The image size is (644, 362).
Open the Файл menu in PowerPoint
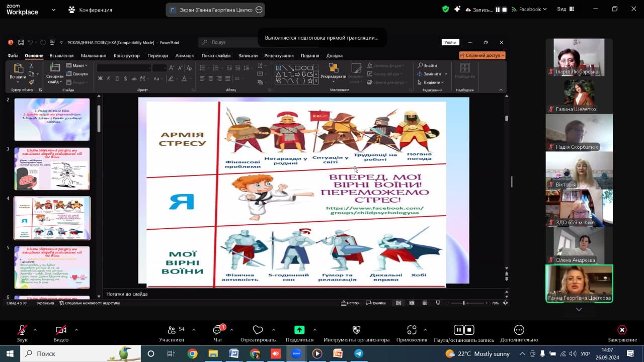(x=13, y=56)
